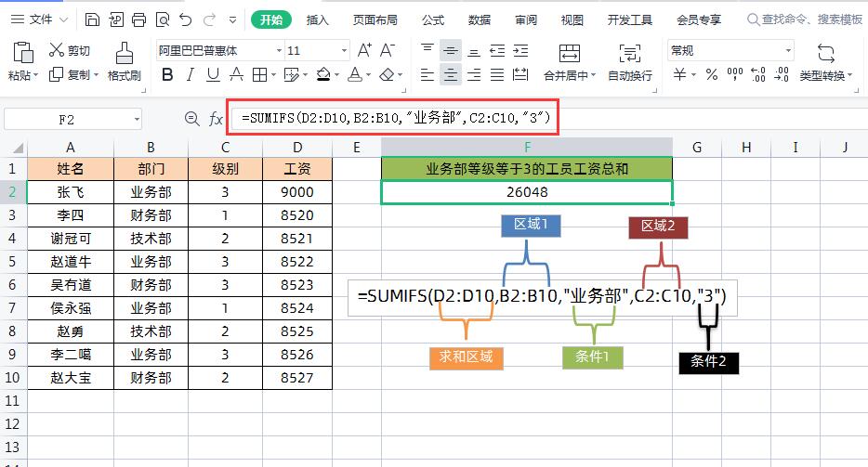Expand quick access toolbar customize arrow
The image size is (868, 467).
[x=232, y=20]
